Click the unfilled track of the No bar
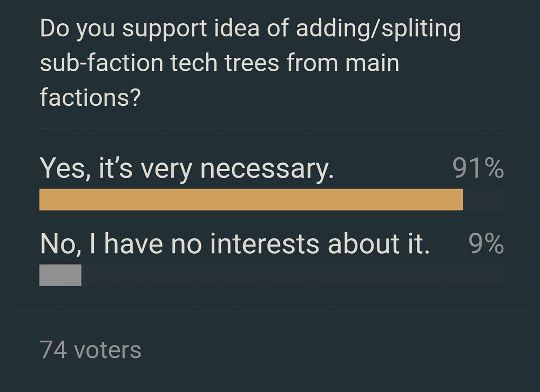Viewport: 540px width, 392px height. click(292, 275)
